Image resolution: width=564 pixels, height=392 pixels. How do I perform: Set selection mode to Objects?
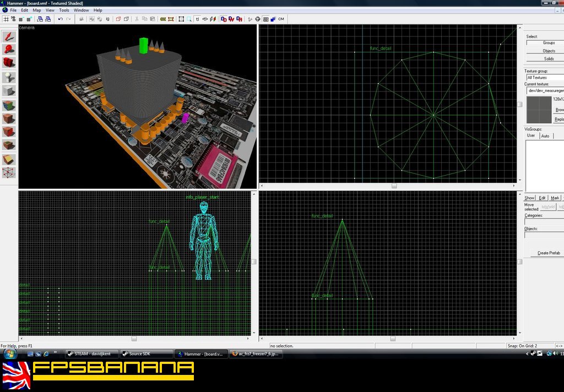(545, 51)
